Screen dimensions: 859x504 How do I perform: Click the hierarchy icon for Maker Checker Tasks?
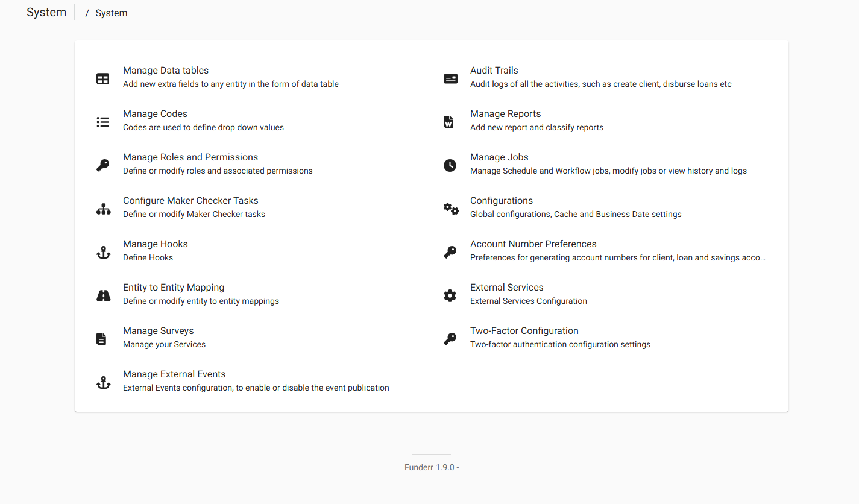[x=103, y=208]
